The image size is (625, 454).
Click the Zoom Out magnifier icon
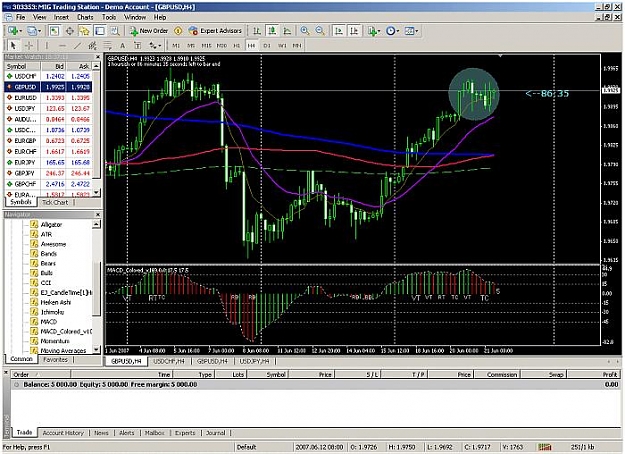(320, 31)
